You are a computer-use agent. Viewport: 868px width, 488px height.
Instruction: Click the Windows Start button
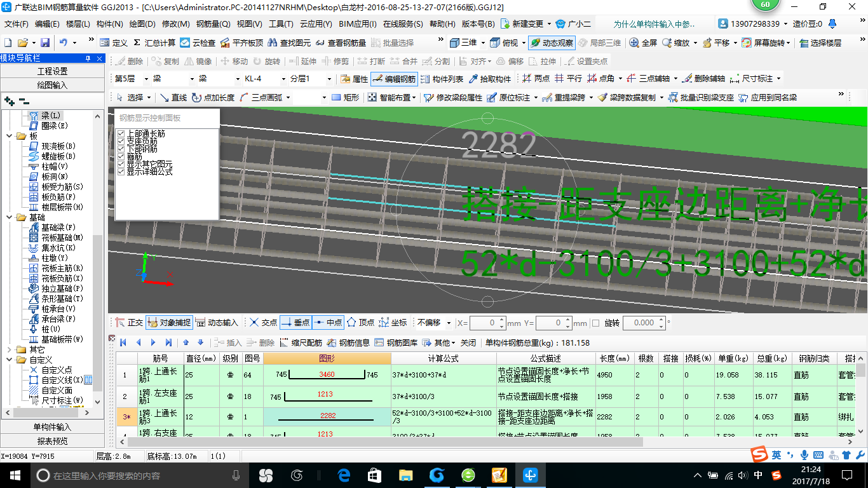coord(15,475)
